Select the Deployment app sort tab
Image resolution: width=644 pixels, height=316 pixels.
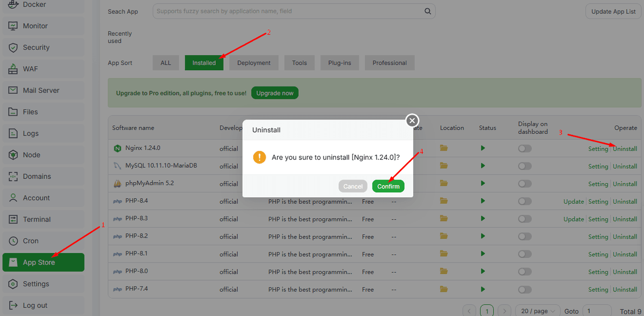coord(254,63)
